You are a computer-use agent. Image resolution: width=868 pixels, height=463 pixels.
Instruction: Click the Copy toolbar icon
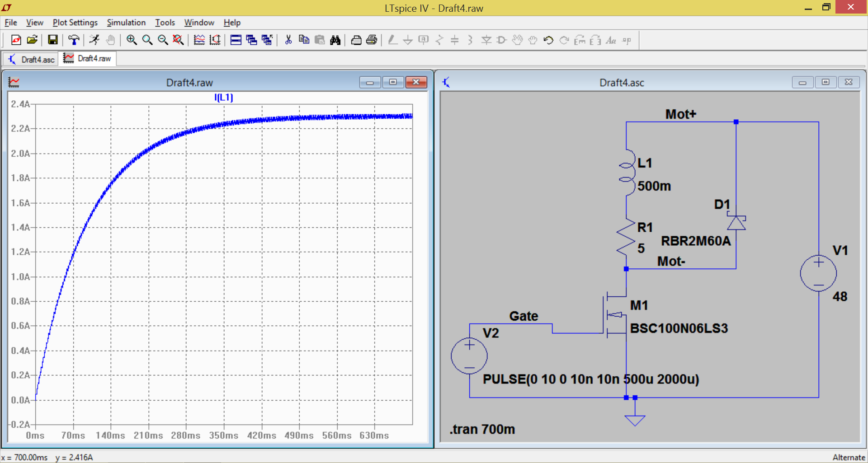click(x=304, y=40)
